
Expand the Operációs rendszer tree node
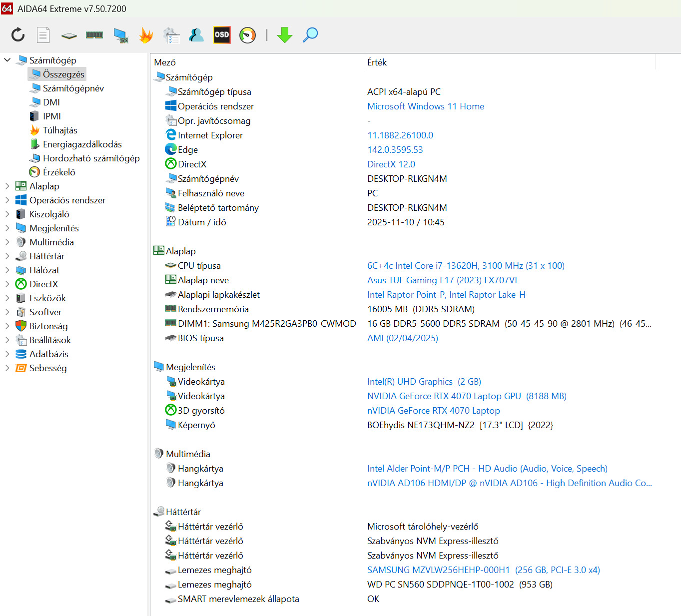7,200
